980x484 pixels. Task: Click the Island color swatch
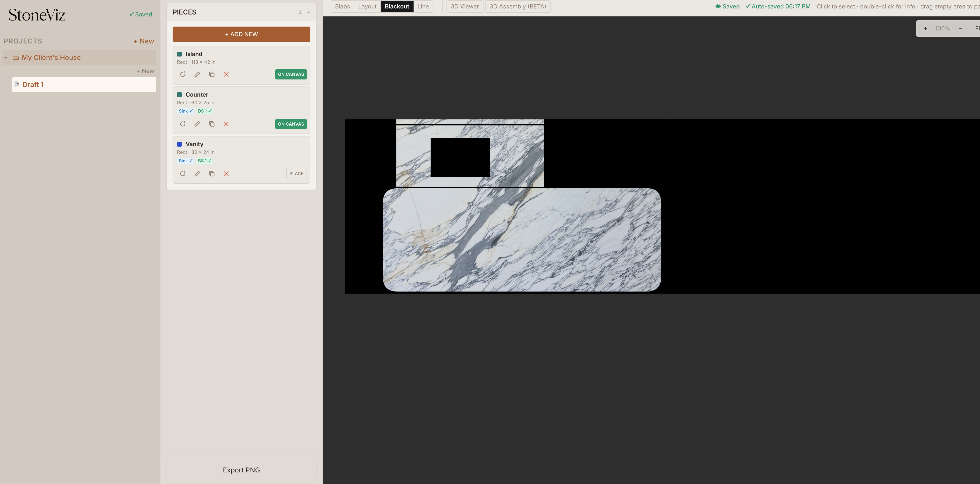[179, 54]
